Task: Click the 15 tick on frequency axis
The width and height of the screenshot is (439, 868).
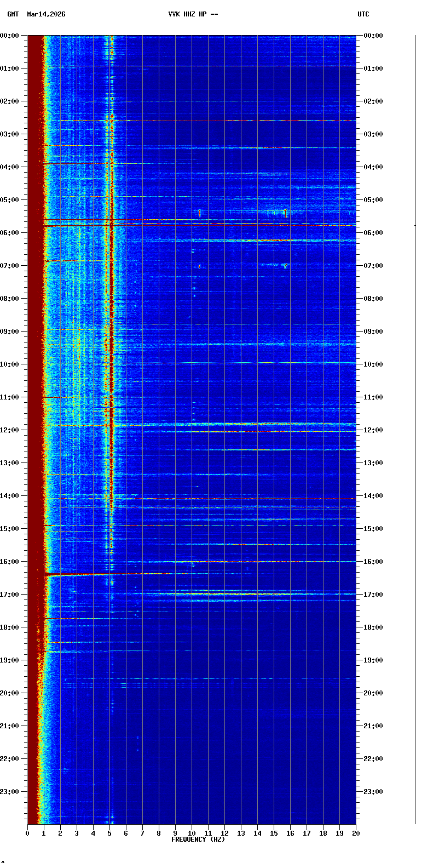Action: point(274,833)
